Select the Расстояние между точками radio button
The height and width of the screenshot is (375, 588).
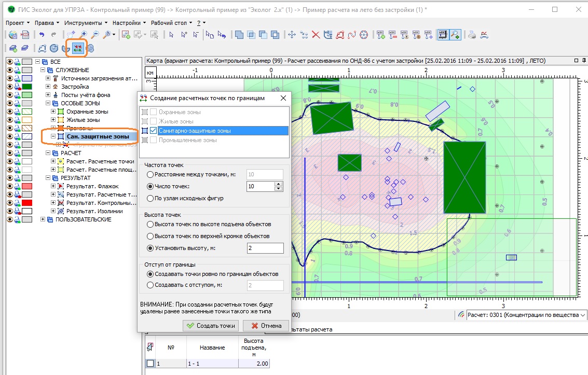pyautogui.click(x=151, y=175)
